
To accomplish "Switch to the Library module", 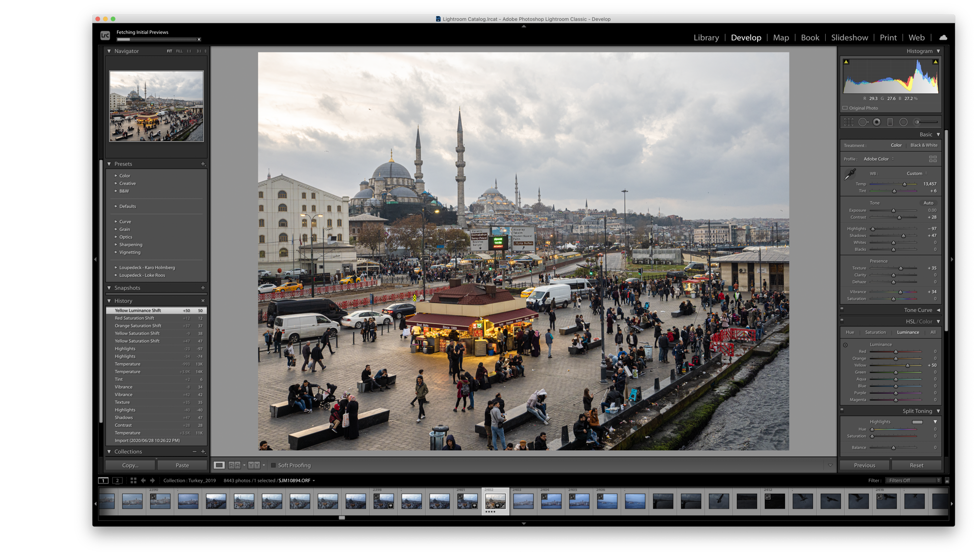I will (706, 38).
